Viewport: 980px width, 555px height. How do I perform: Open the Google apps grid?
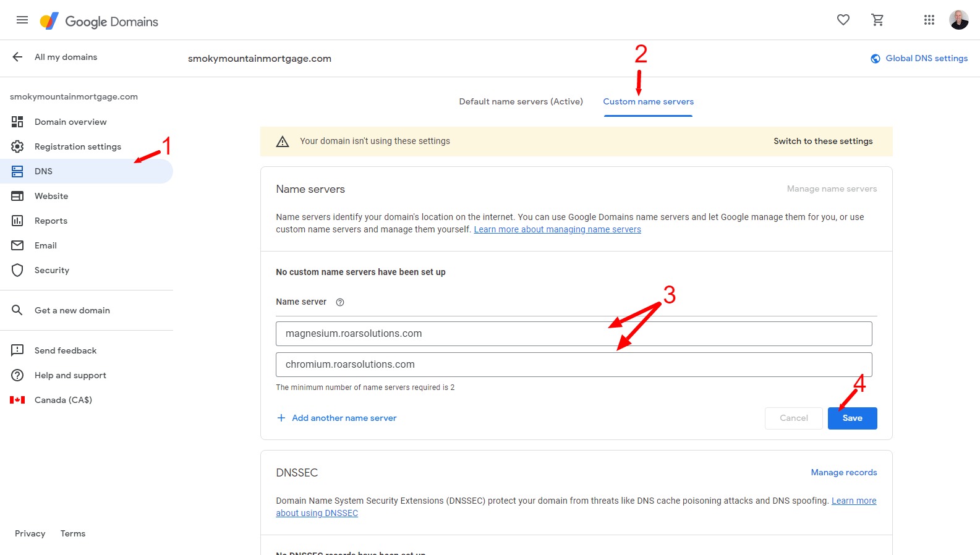929,20
